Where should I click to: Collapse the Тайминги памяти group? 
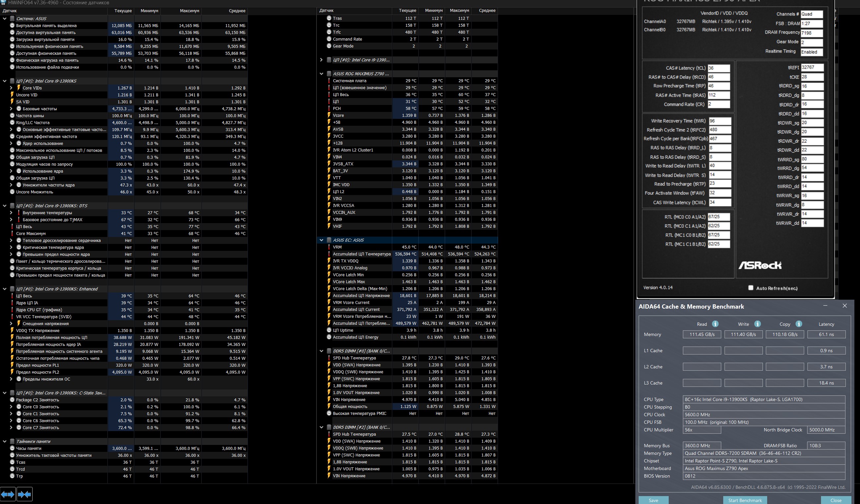pyautogui.click(x=5, y=441)
